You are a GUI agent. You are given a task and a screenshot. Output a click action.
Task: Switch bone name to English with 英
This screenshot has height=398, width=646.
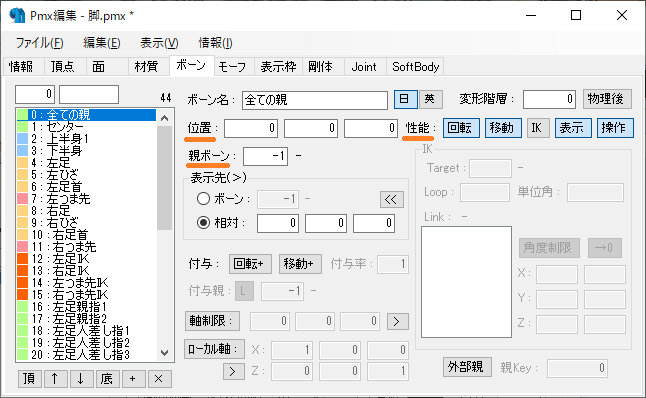pos(431,99)
